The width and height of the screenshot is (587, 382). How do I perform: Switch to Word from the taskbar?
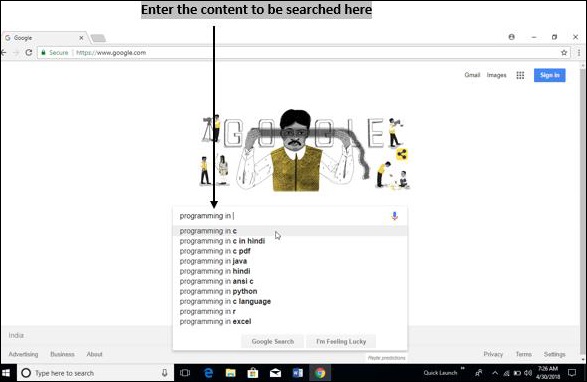(298, 373)
